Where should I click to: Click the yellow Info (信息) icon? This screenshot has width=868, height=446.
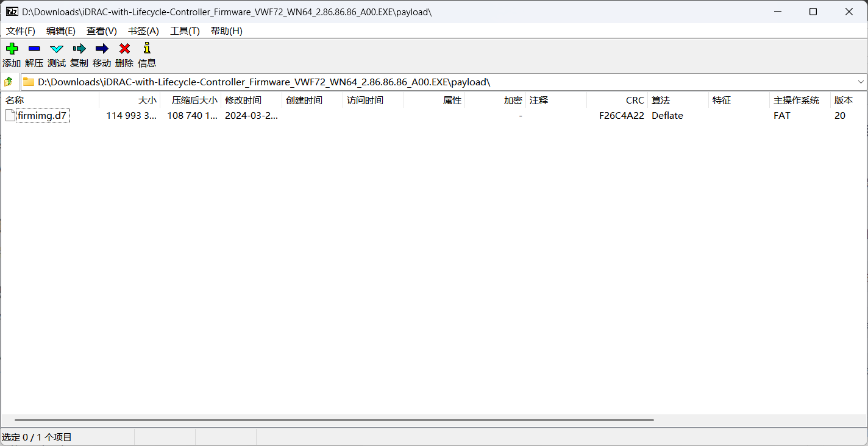click(147, 48)
